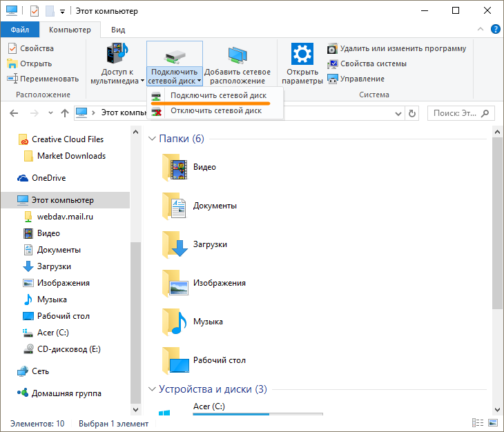
Task: Switch to details view in status bar
Action: point(477,423)
